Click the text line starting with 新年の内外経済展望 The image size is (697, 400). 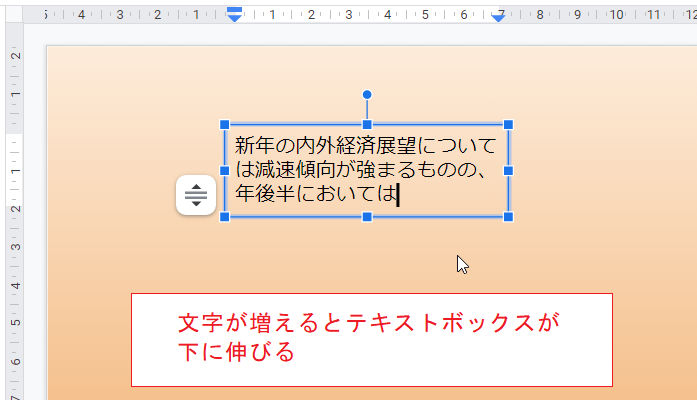(365, 146)
